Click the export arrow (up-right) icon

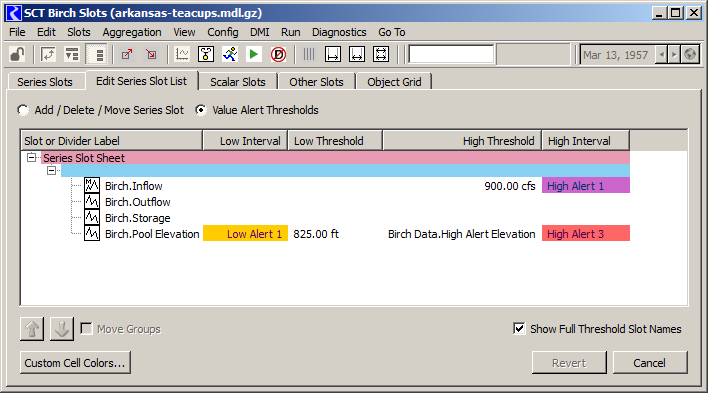[x=127, y=55]
